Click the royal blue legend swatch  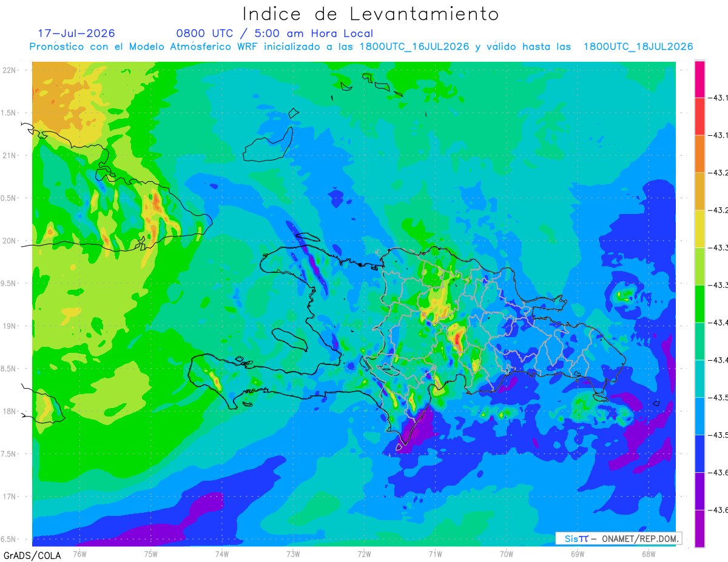tap(699, 454)
